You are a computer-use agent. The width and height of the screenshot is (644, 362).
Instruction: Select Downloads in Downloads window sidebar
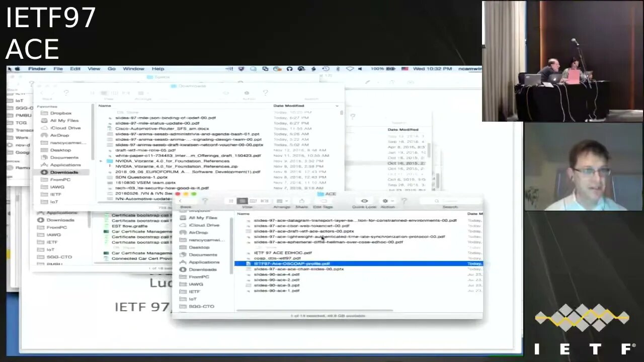[x=64, y=172]
